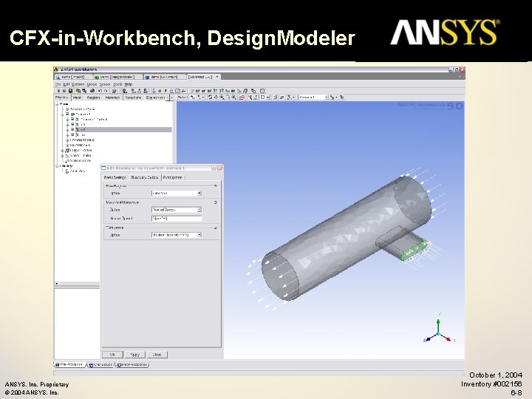This screenshot has width=532, height=399.
Task: Click the Apply button in boundary dialog
Action: pyautogui.click(x=135, y=355)
